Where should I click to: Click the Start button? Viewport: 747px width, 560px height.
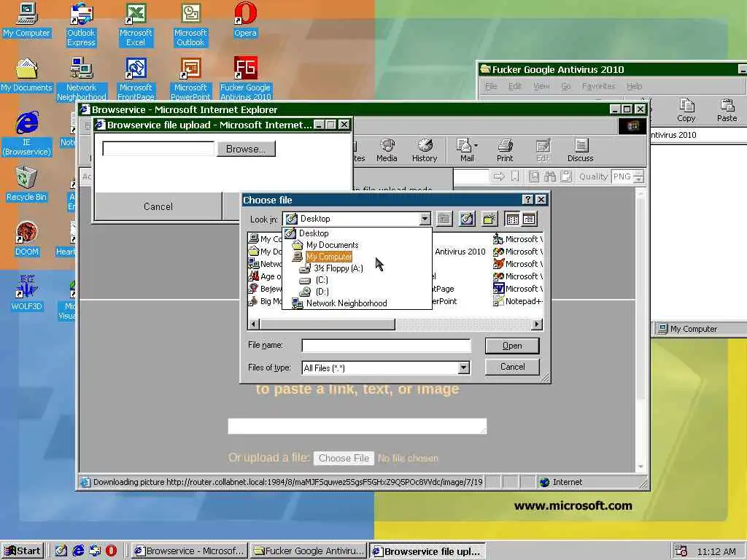point(23,551)
